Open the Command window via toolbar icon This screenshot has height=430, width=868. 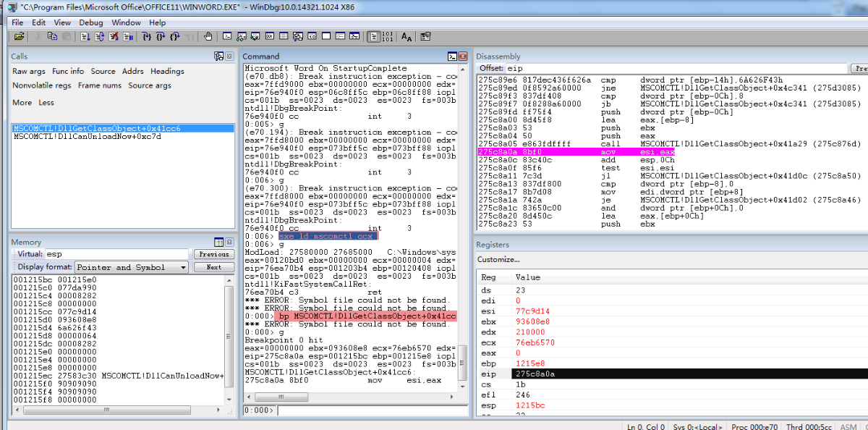(x=227, y=36)
